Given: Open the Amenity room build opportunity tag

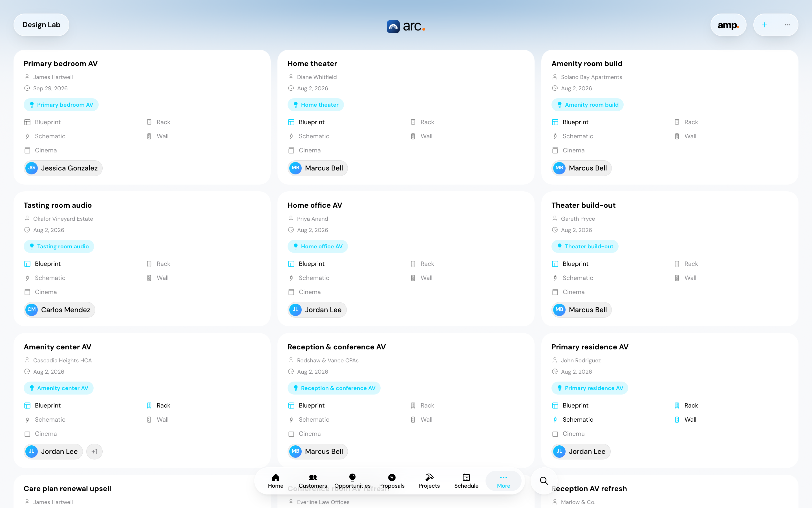Looking at the screenshot, I should coord(587,105).
